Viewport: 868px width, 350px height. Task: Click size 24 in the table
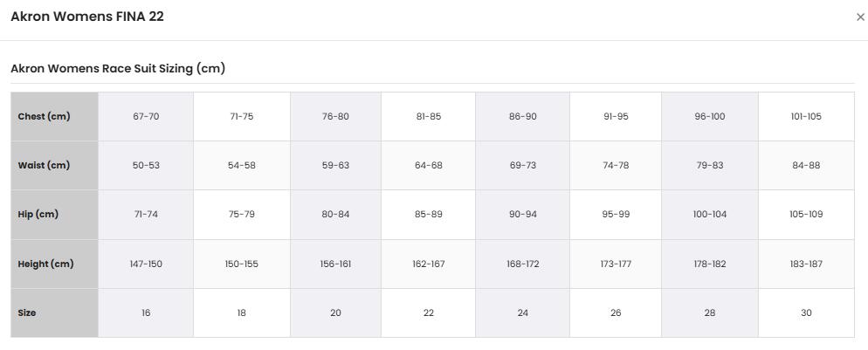tap(522, 313)
